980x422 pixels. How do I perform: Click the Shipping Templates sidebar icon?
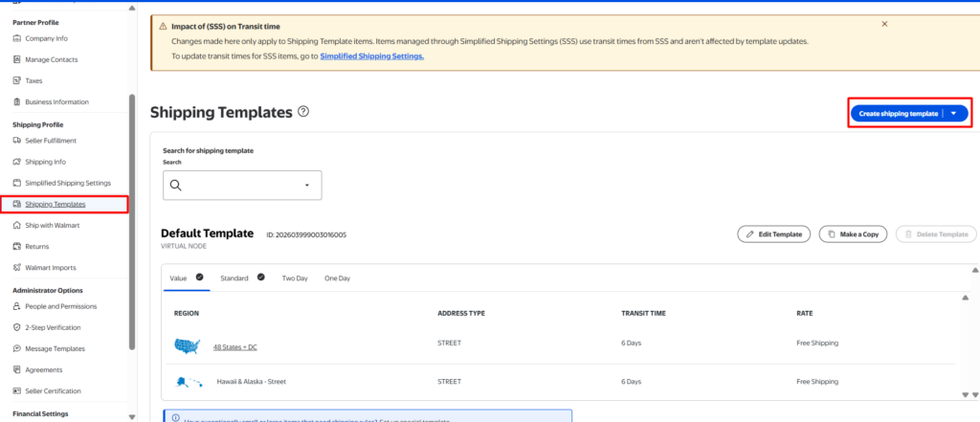tap(17, 205)
